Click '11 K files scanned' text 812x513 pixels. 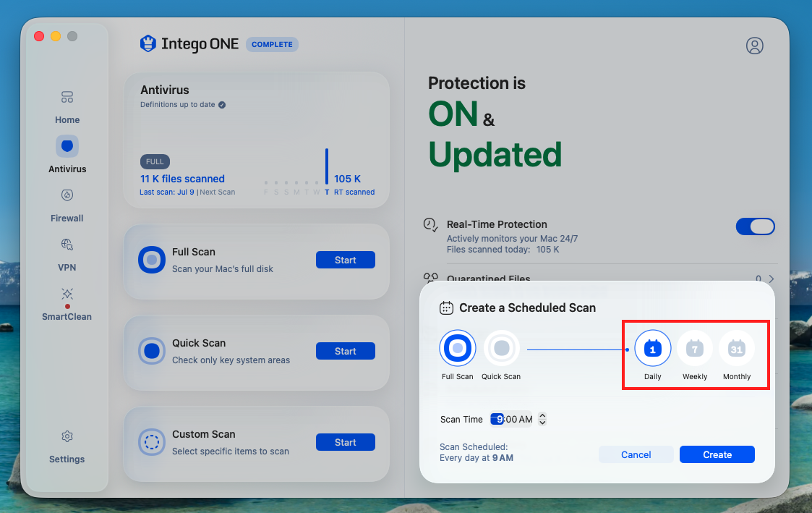coord(182,179)
